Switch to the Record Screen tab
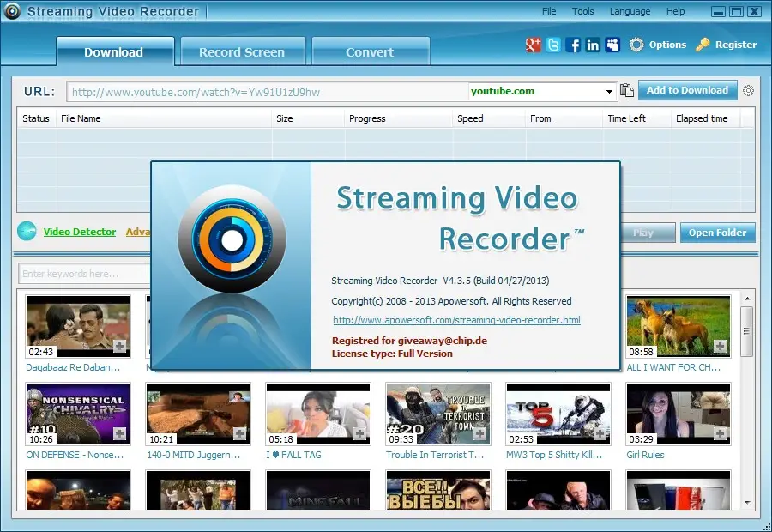772x532 pixels. coord(243,51)
